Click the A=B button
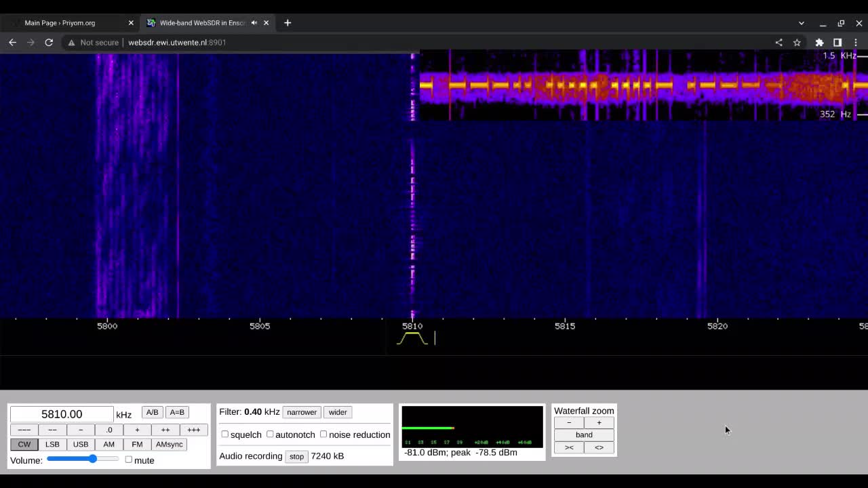Screen dimensions: 868x488 click(x=177, y=412)
